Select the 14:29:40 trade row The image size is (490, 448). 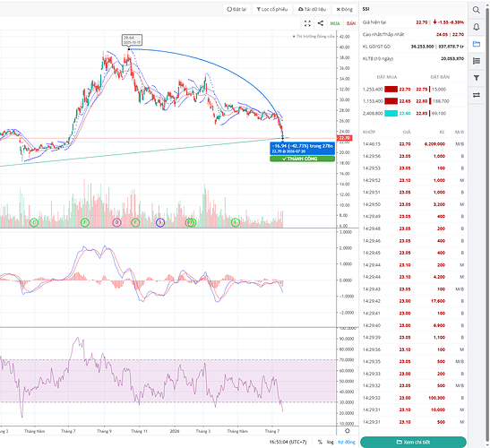pos(413,325)
